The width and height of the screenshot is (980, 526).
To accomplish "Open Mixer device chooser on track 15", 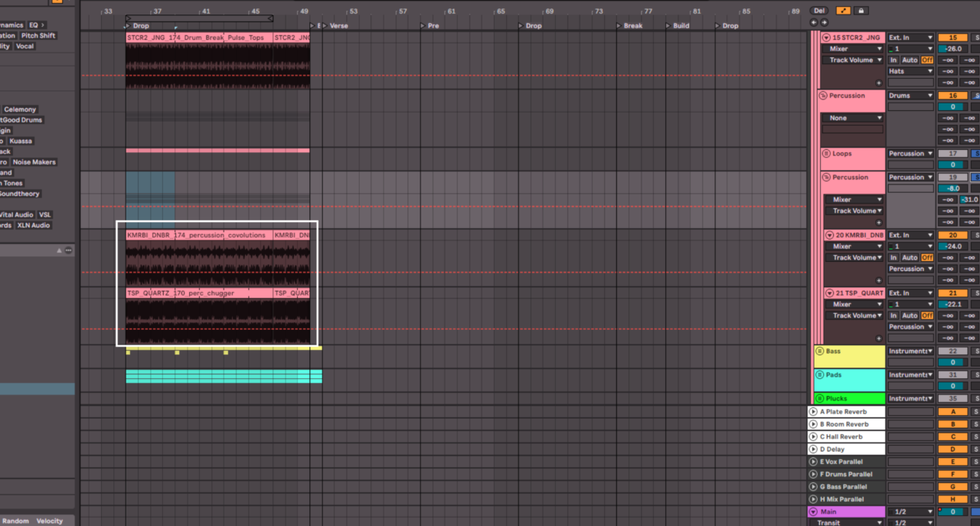I will pyautogui.click(x=853, y=49).
